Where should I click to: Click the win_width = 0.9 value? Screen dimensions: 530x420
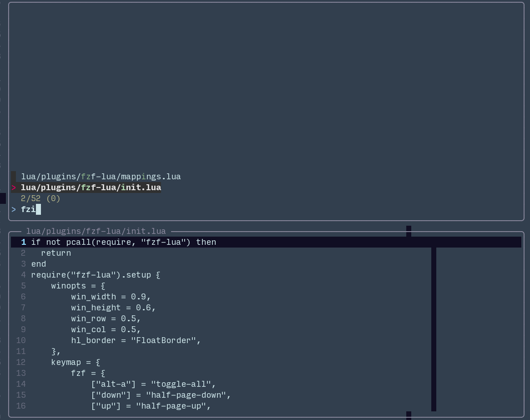coord(141,297)
